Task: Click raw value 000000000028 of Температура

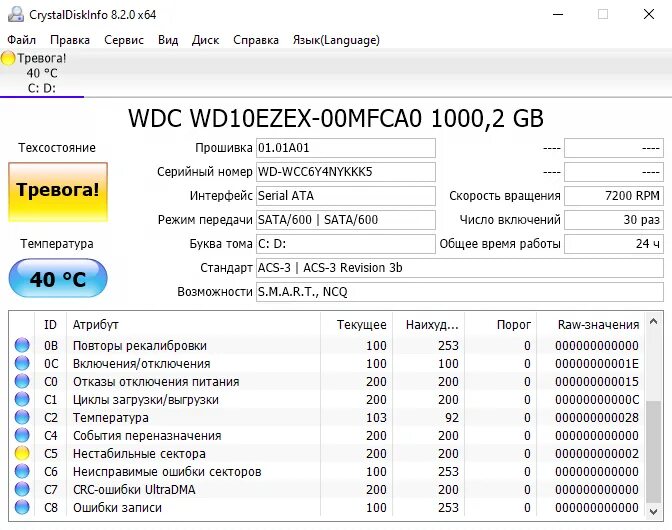Action: pos(597,417)
